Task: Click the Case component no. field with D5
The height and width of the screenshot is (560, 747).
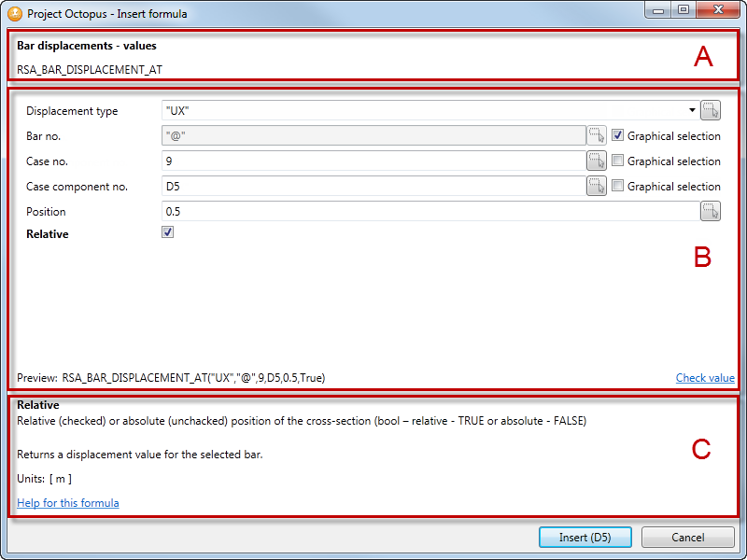Action: [373, 186]
